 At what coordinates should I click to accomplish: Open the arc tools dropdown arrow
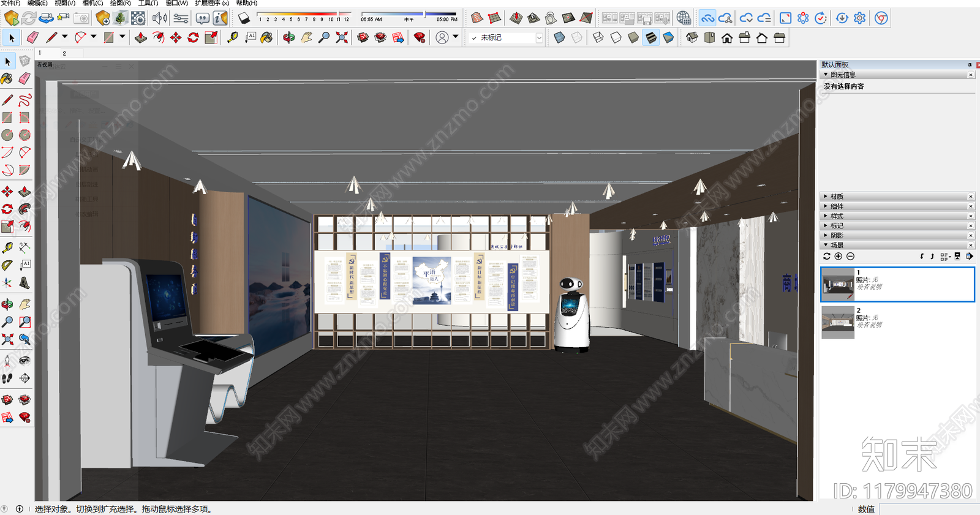click(x=94, y=37)
